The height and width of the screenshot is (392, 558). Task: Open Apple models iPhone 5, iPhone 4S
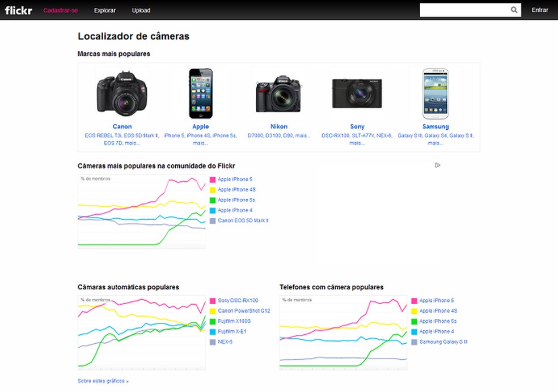pos(200,139)
